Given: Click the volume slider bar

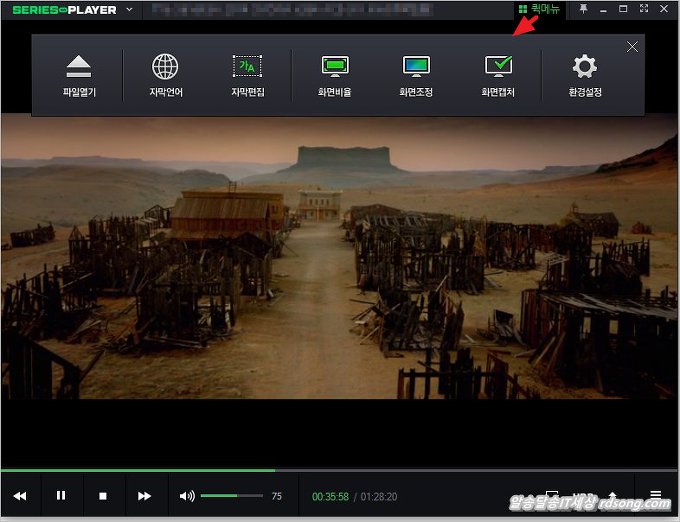Looking at the screenshot, I should point(231,496).
